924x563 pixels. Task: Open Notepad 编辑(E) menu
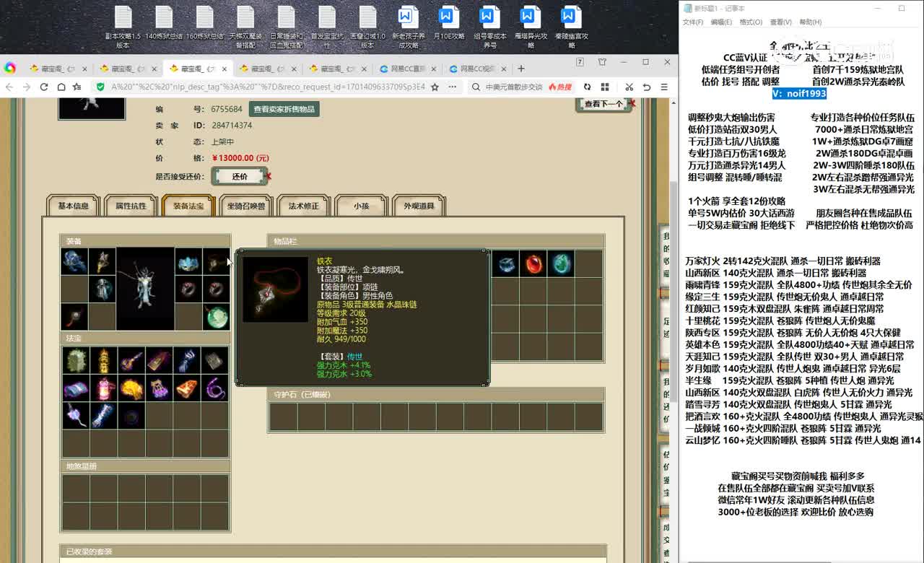(x=721, y=22)
